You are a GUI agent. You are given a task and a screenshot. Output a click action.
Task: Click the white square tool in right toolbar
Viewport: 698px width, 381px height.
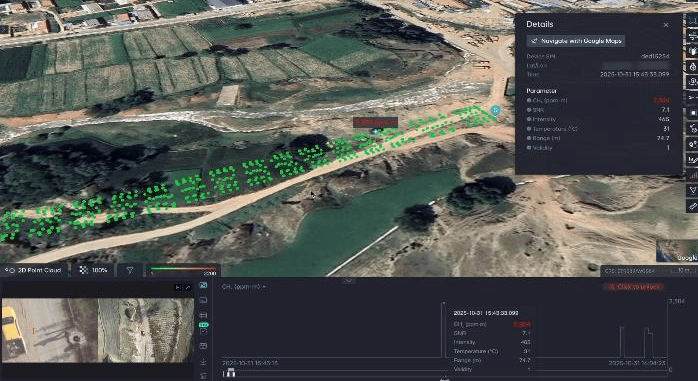coord(693,113)
